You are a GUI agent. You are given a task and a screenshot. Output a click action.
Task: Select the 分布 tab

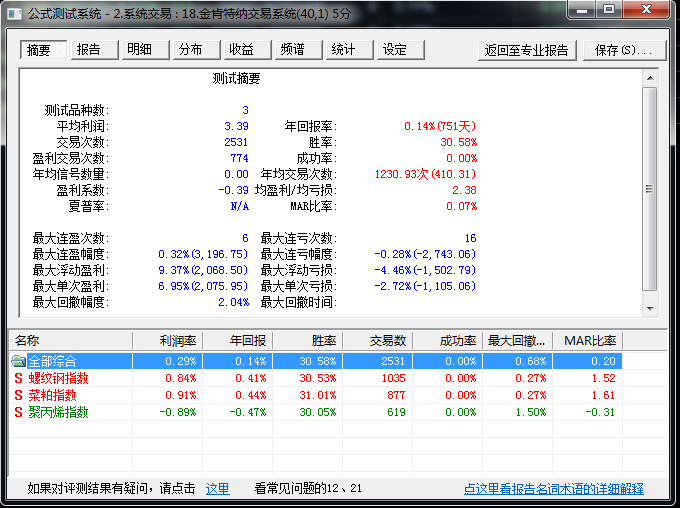pyautogui.click(x=190, y=50)
